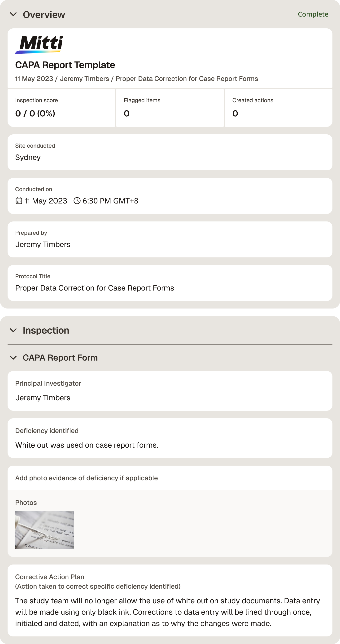Click the Complete status label
This screenshot has height=644, width=340.
[313, 14]
